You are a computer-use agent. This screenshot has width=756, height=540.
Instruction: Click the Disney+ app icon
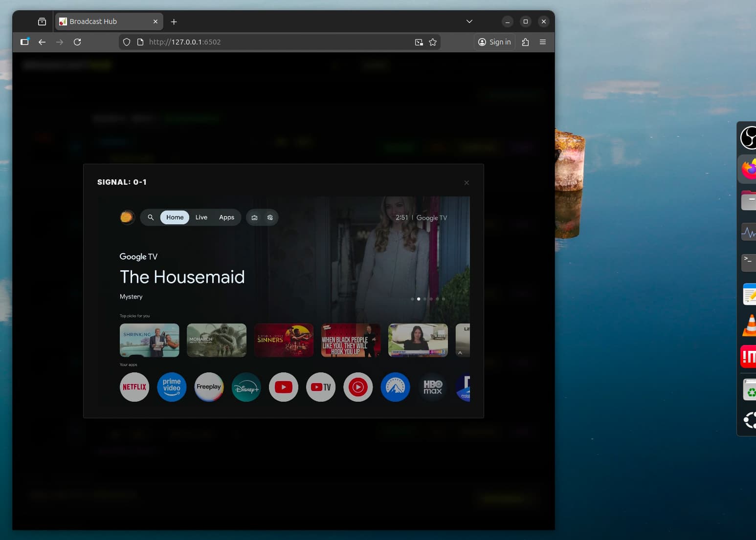246,387
